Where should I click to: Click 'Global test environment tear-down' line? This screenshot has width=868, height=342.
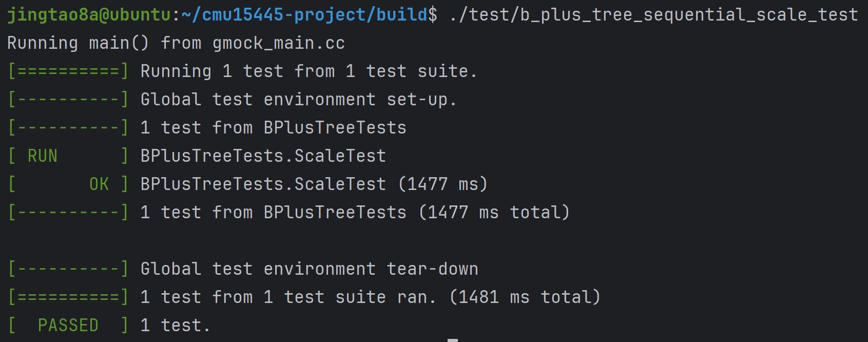(x=310, y=269)
